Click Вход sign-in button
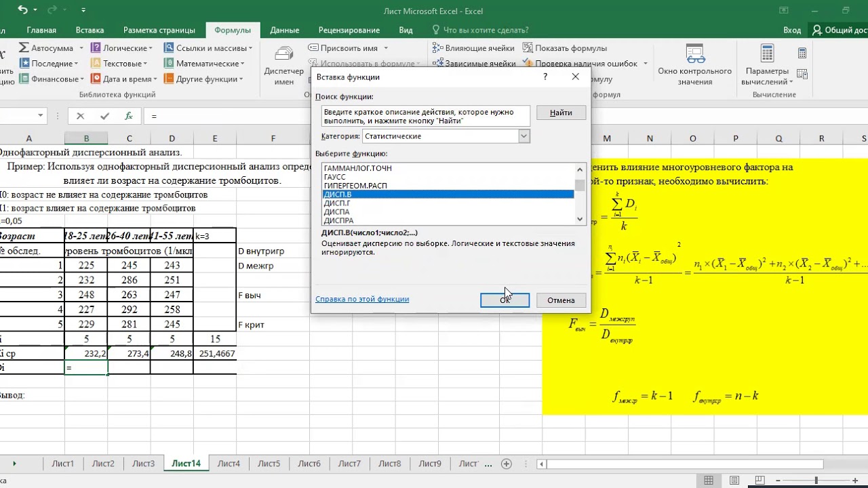 (x=792, y=30)
